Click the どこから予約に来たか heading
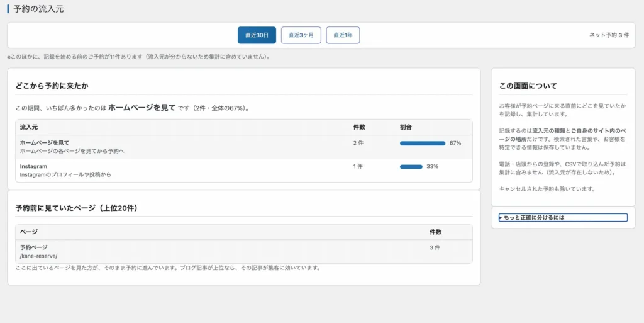This screenshot has height=323, width=644. 52,86
